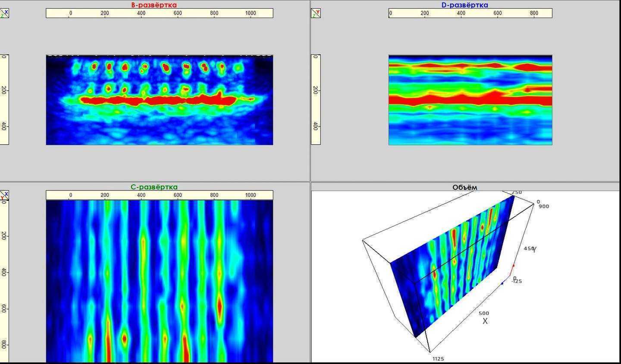The width and height of the screenshot is (621, 364).
Task: Activate the C-развёртка panel title
Action: coord(154,187)
